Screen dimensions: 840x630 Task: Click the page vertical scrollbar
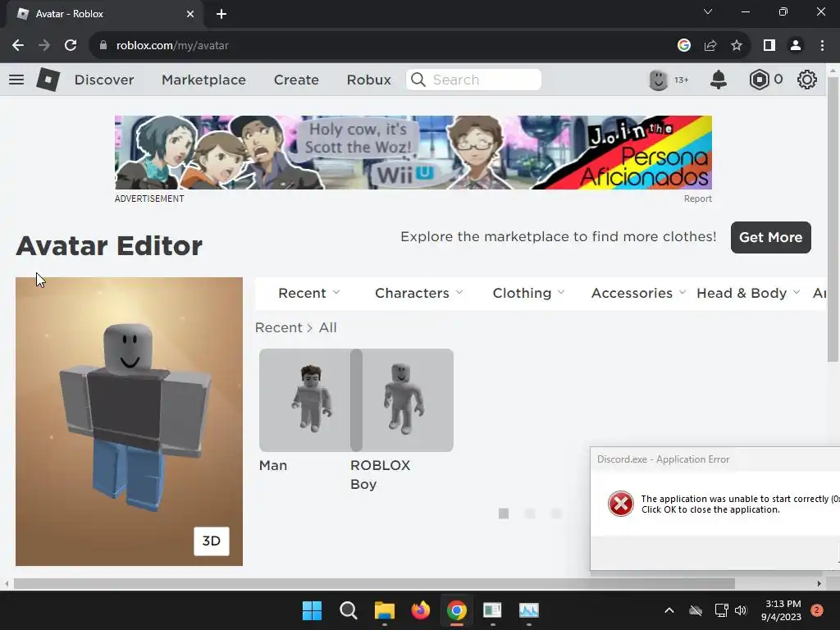(833, 220)
